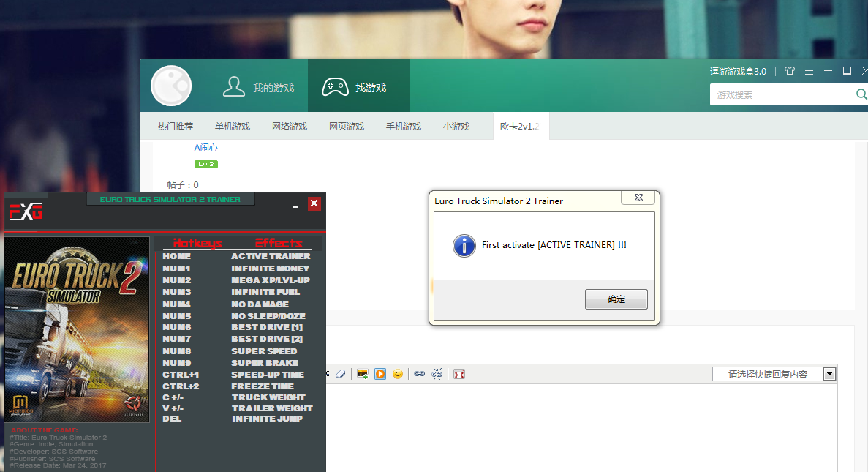The width and height of the screenshot is (868, 472).
Task: Select the 手机游戏 category
Action: point(404,127)
